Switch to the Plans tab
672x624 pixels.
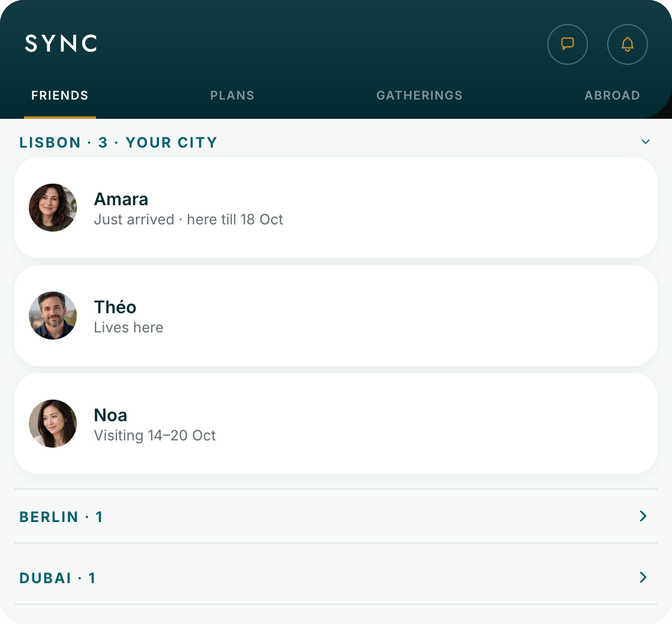[232, 95]
